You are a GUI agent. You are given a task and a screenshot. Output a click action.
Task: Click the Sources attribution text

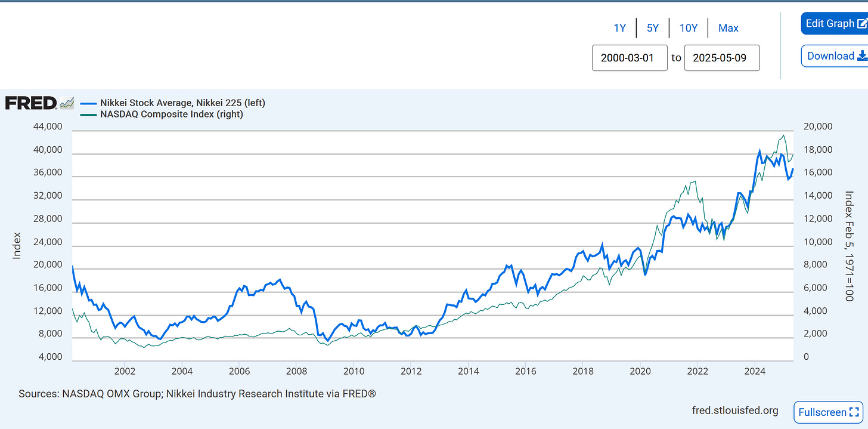(x=197, y=394)
